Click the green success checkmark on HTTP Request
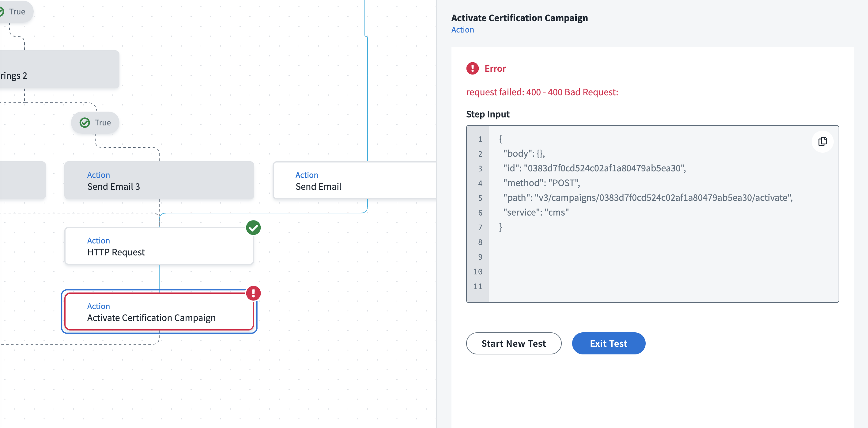Image resolution: width=868 pixels, height=428 pixels. click(x=253, y=228)
